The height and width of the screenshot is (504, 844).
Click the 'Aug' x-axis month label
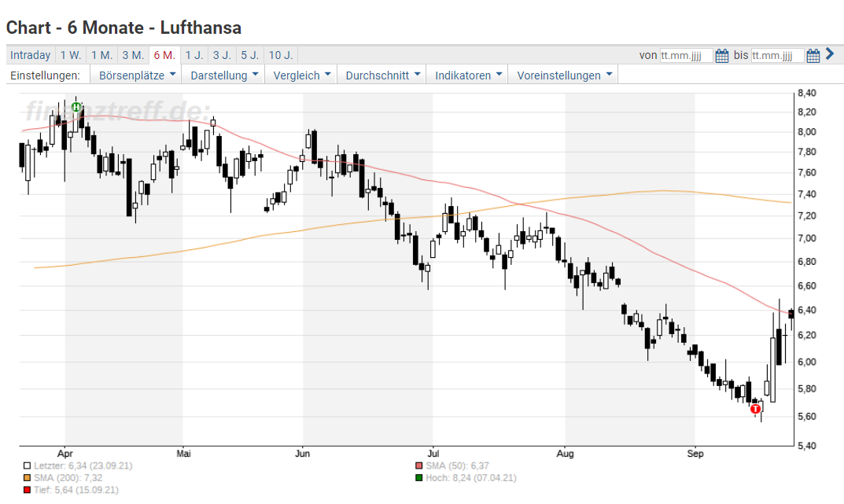coord(566,454)
